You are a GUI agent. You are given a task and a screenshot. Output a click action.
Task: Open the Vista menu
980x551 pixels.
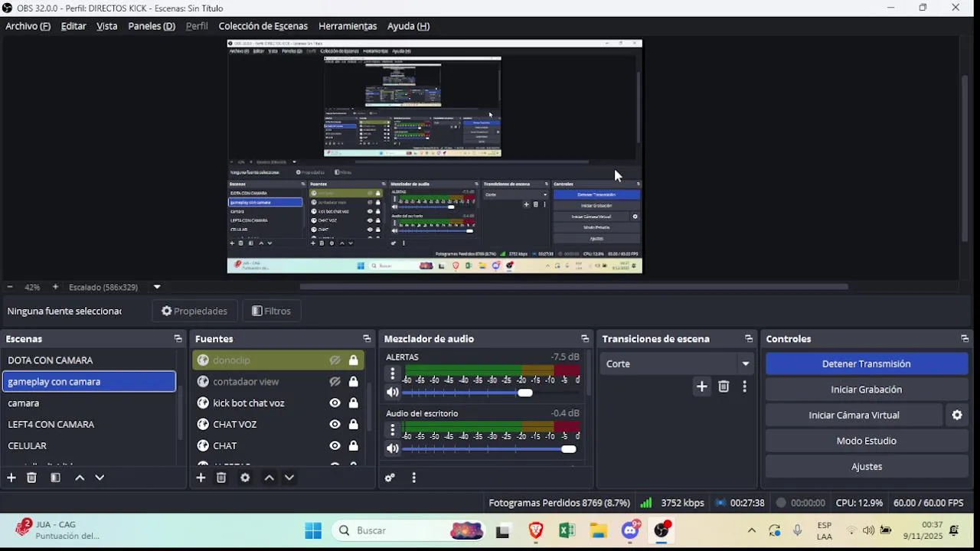(107, 26)
